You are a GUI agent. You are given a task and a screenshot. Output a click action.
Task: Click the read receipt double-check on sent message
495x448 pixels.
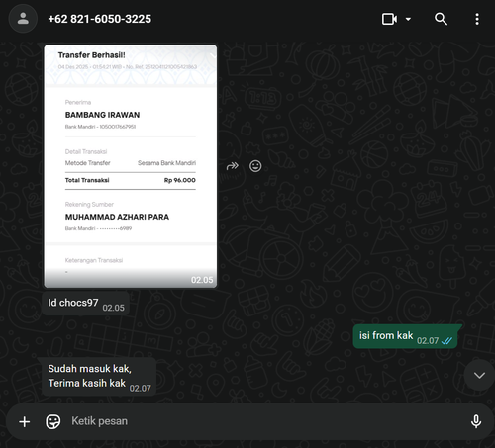click(446, 341)
